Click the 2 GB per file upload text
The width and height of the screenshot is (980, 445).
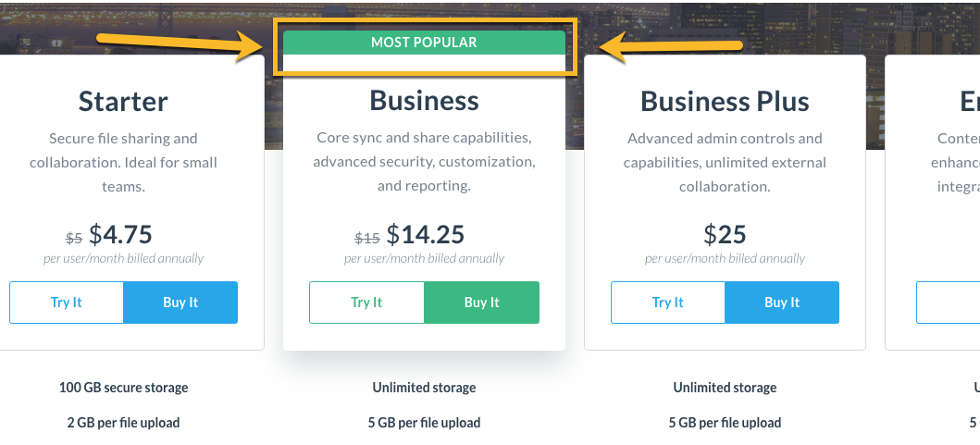click(x=123, y=423)
